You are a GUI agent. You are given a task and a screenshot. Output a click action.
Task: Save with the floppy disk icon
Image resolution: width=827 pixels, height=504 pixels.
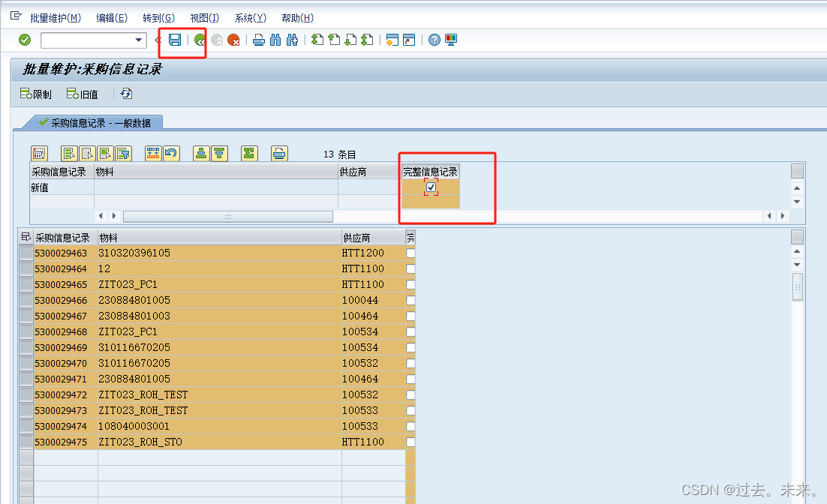click(175, 40)
